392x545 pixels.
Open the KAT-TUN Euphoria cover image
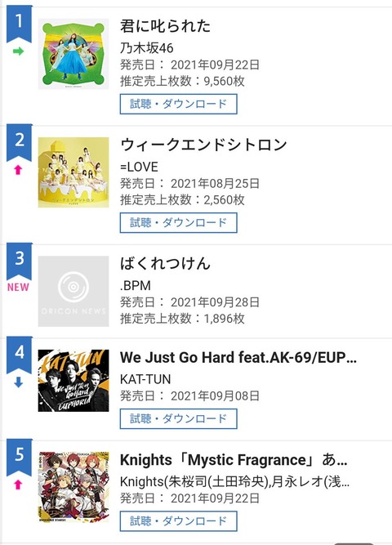(73, 381)
